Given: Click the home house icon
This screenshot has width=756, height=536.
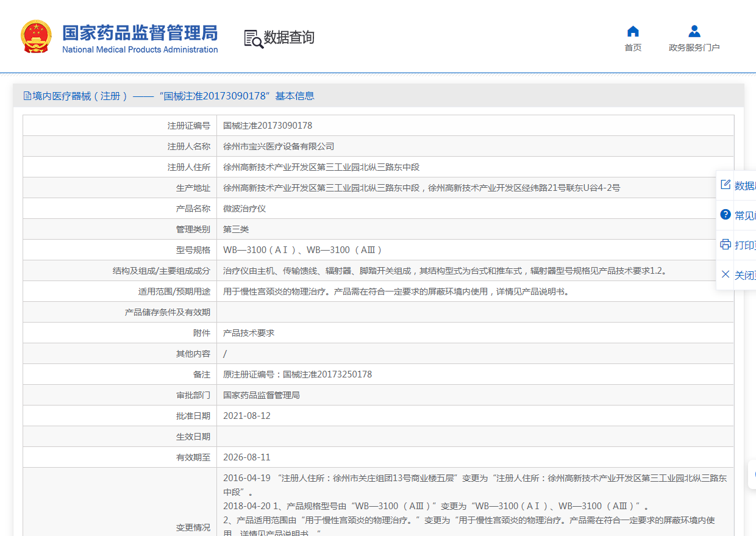Looking at the screenshot, I should point(633,31).
